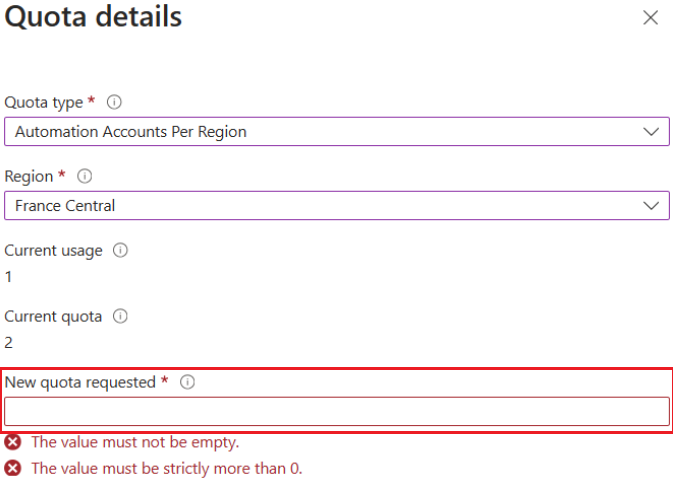Click the Quota type info icon
This screenshot has height=483, width=673.
point(114,102)
